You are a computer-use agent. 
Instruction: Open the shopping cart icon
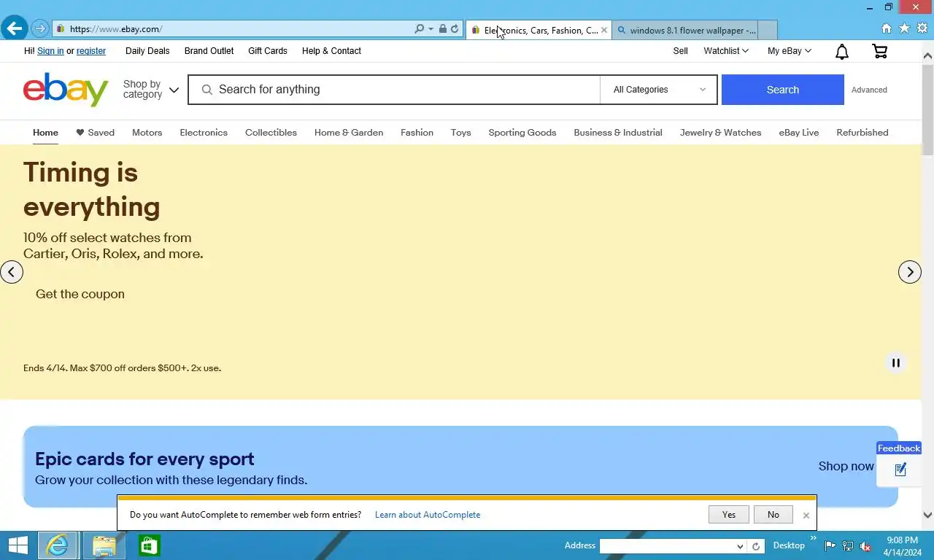[880, 51]
